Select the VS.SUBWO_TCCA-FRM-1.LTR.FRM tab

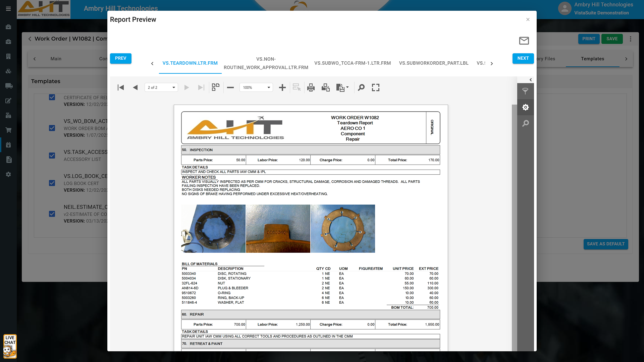353,63
